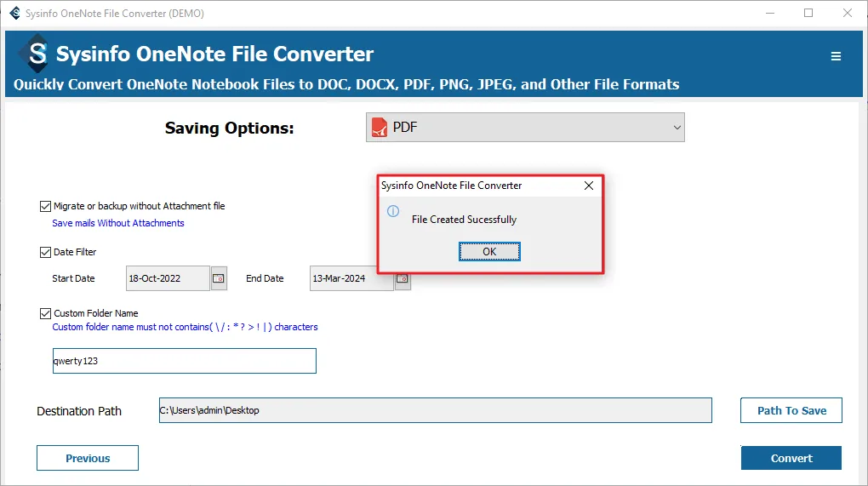The width and height of the screenshot is (868, 486).
Task: Click the Sysinfo S logo in banner
Action: pos(36,54)
